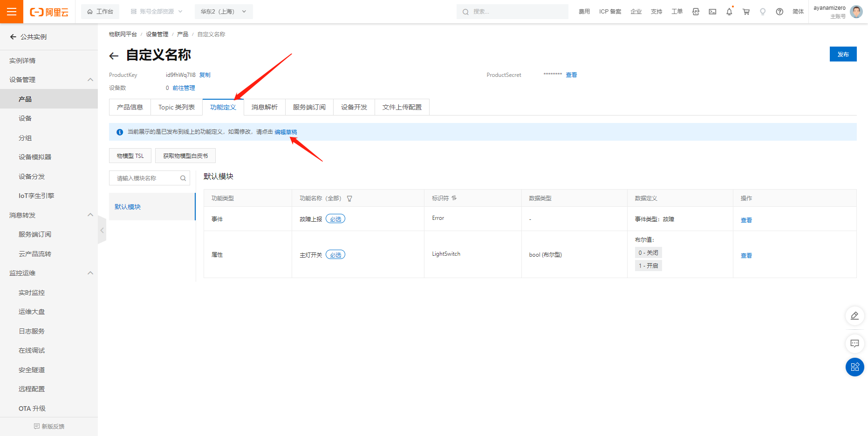Click the back arrow beside 自定义名称 title

click(114, 56)
